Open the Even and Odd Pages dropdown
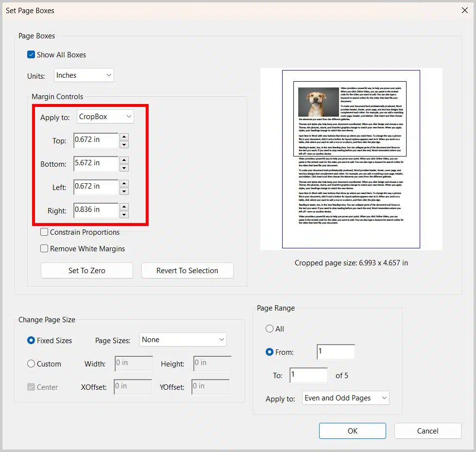The width and height of the screenshot is (476, 452). click(345, 398)
